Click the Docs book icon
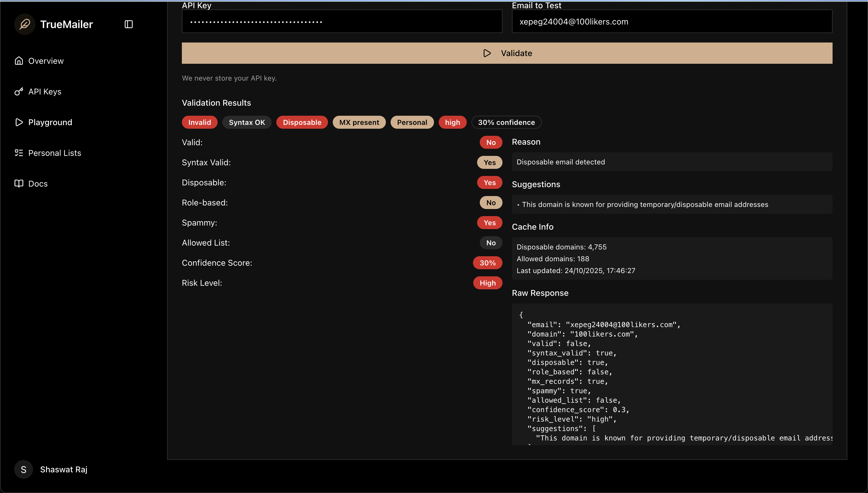Viewport: 868px width, 493px height. click(x=19, y=184)
